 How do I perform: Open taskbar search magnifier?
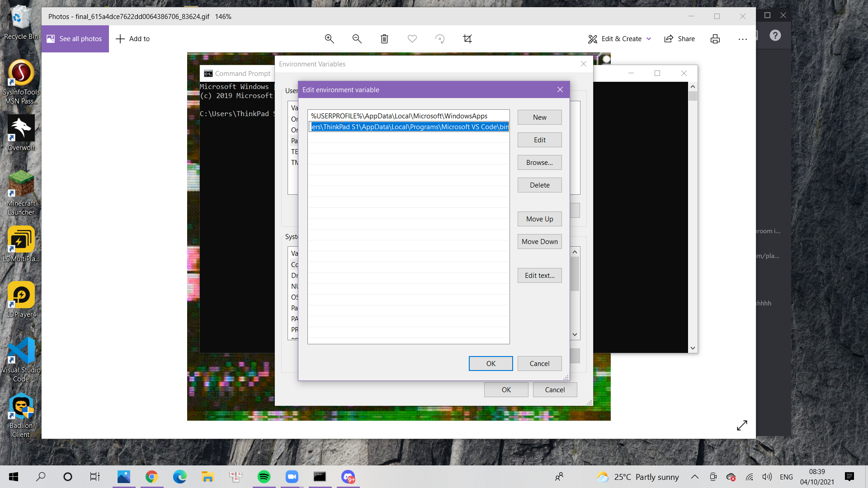click(x=41, y=477)
